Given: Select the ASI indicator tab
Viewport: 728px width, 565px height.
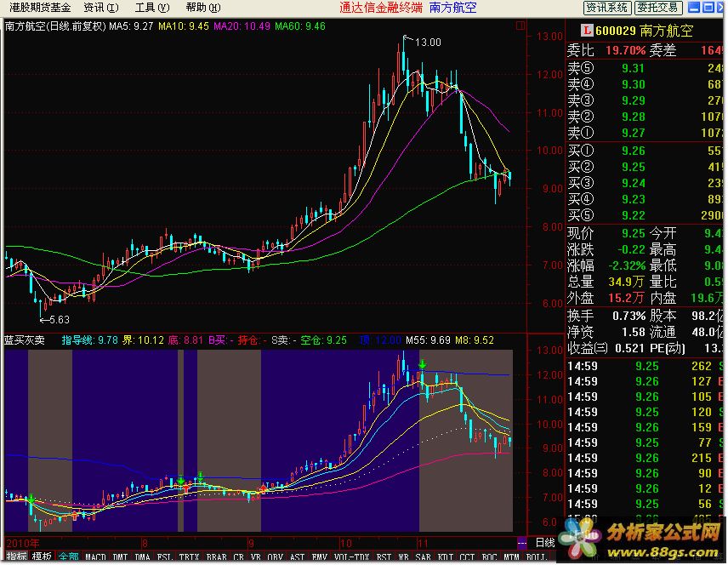Looking at the screenshot, I should click(297, 556).
